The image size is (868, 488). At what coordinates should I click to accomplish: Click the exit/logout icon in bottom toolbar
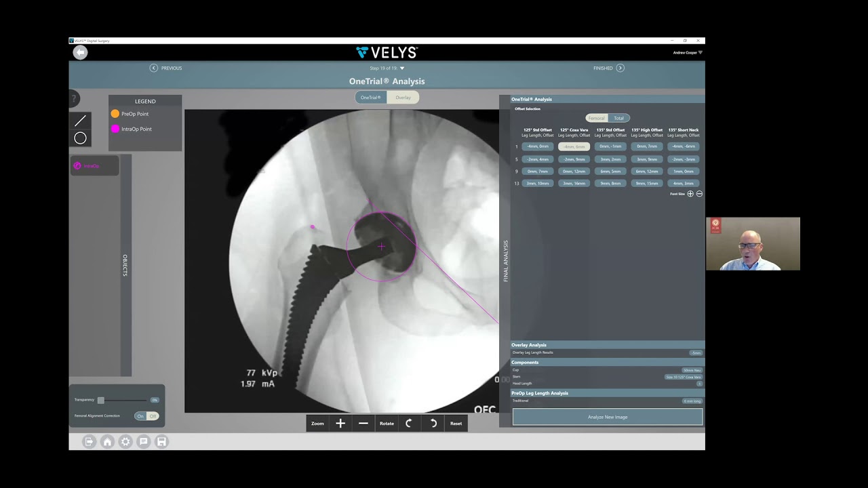pos(89,441)
